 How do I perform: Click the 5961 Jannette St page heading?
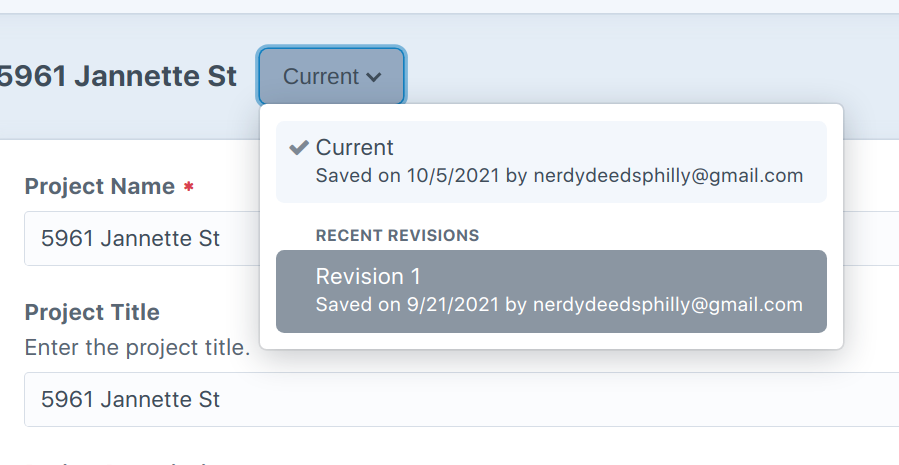[x=118, y=76]
